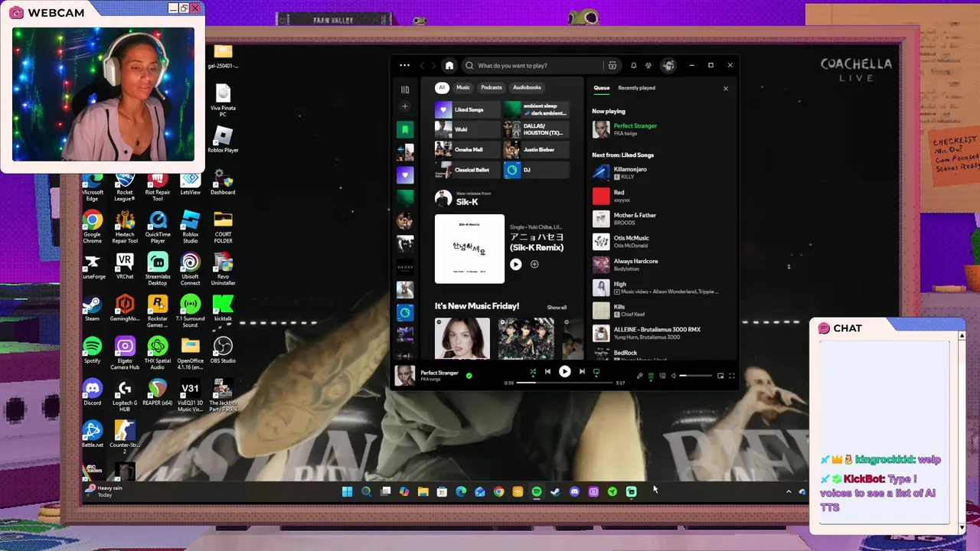Open the Liked Songs shortcut card
Screen dimensions: 980x551
click(467, 109)
